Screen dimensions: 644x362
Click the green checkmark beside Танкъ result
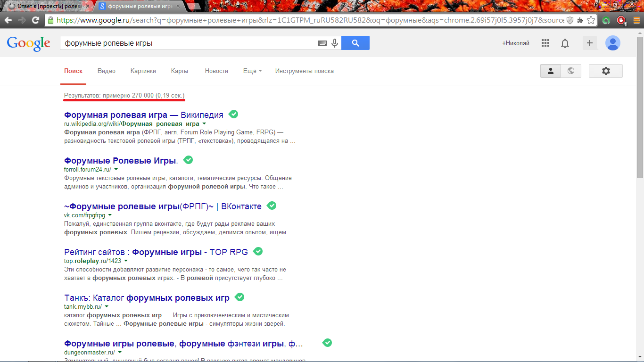pyautogui.click(x=239, y=297)
